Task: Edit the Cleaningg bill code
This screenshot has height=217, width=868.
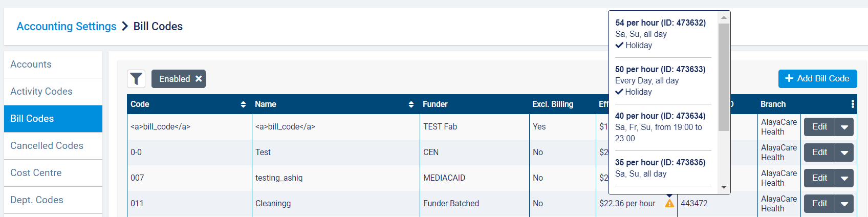Action: tap(819, 204)
